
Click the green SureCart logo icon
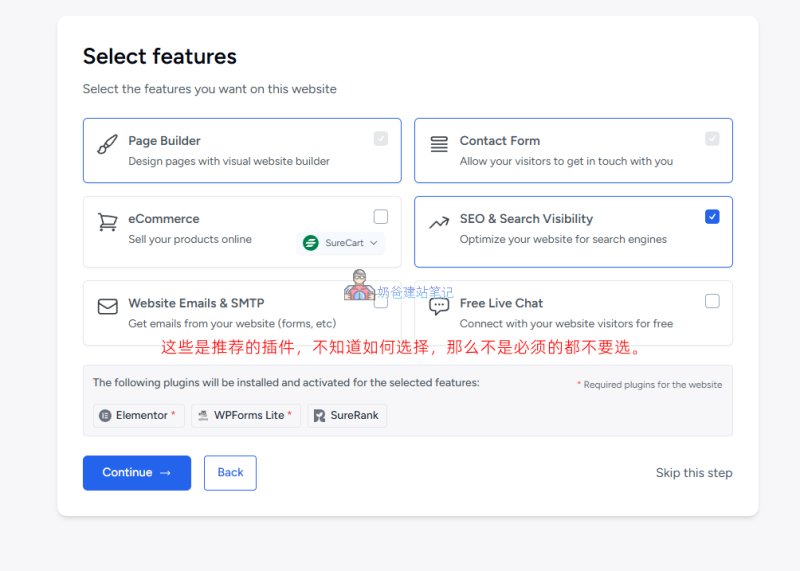(311, 243)
